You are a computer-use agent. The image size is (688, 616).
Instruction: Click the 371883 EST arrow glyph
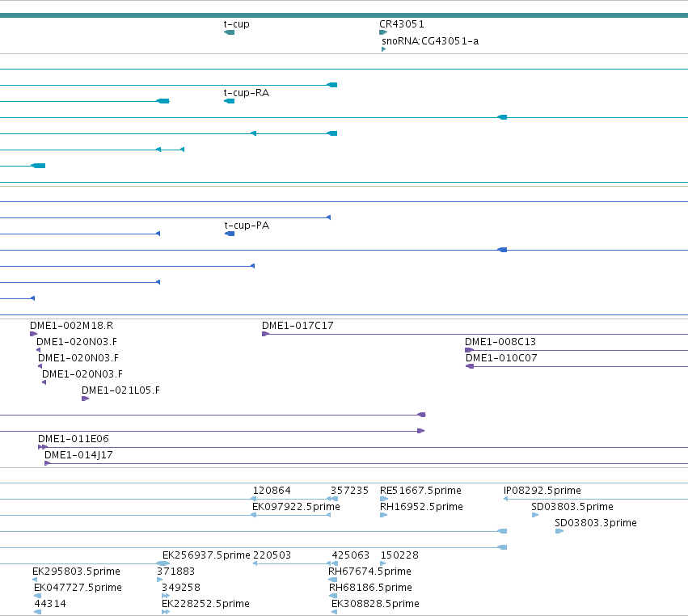(160, 580)
